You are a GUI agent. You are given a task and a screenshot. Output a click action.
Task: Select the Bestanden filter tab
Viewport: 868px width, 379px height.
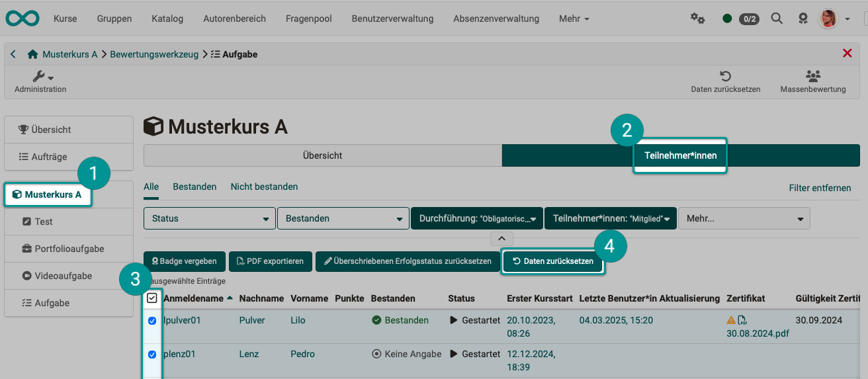tap(195, 187)
